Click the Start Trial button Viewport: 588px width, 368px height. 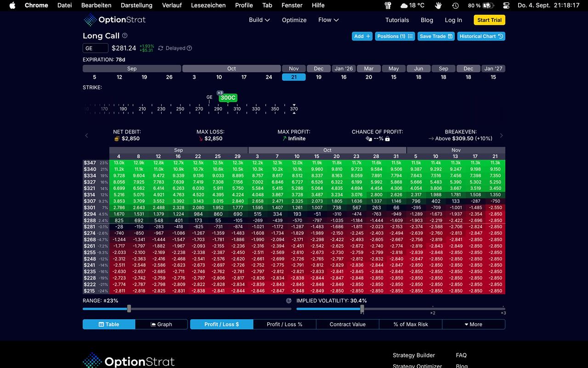(489, 20)
